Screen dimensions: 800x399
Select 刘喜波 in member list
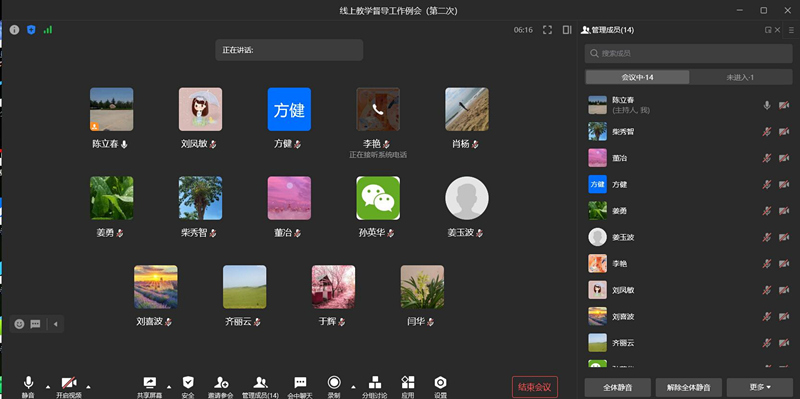click(x=688, y=316)
